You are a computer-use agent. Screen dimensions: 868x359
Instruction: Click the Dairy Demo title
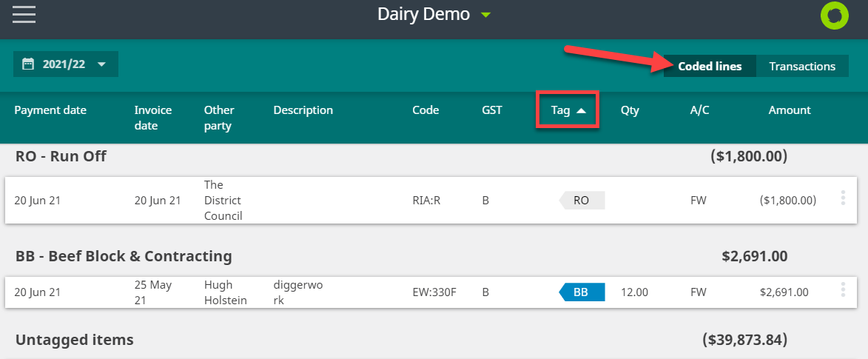[x=423, y=14]
